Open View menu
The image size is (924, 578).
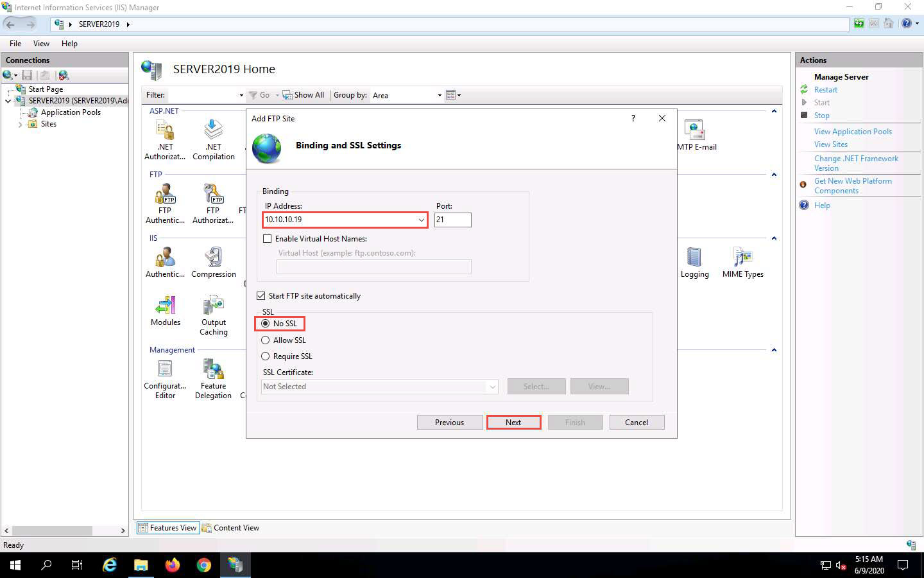click(x=41, y=44)
